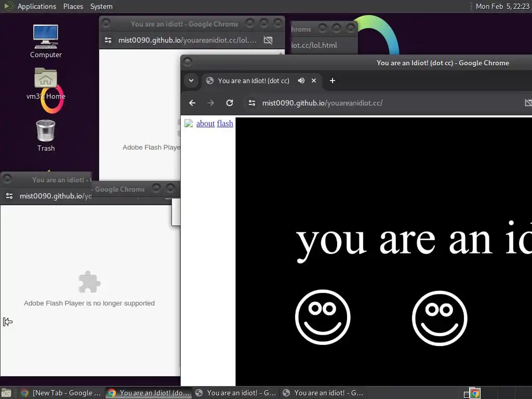This screenshot has height=399, width=532.
Task: Click the right smiley face in flash animation
Action: [440, 318]
